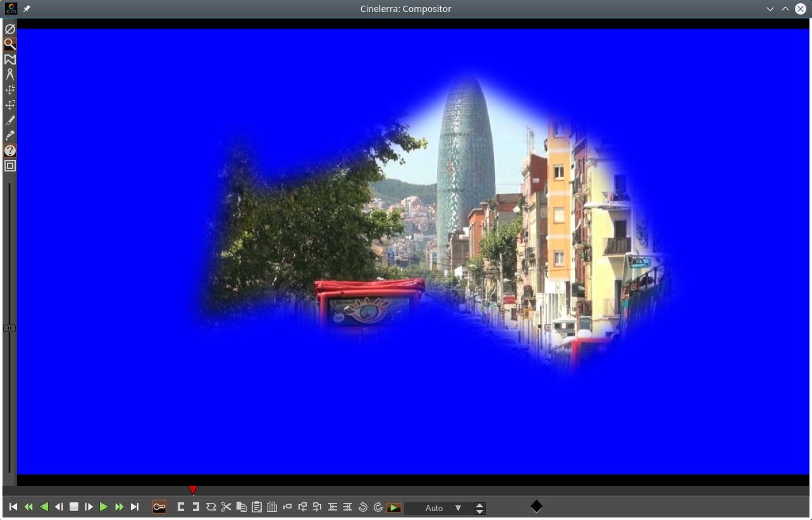This screenshot has width=812, height=520.
Task: Click the scissors cut icon
Action: click(226, 507)
